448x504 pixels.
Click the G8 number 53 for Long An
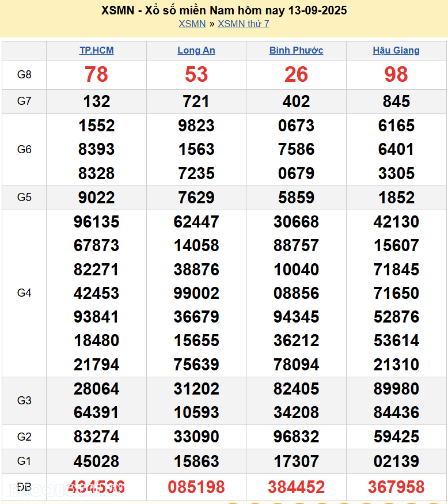(196, 74)
